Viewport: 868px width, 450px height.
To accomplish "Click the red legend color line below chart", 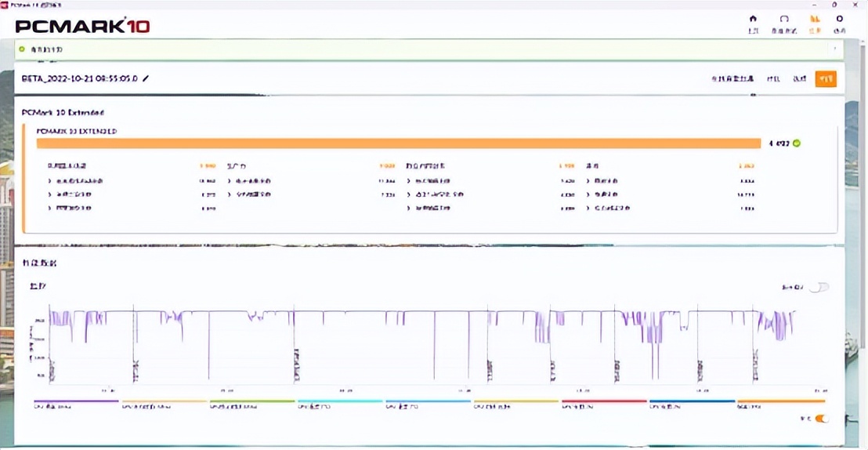I will [604, 401].
